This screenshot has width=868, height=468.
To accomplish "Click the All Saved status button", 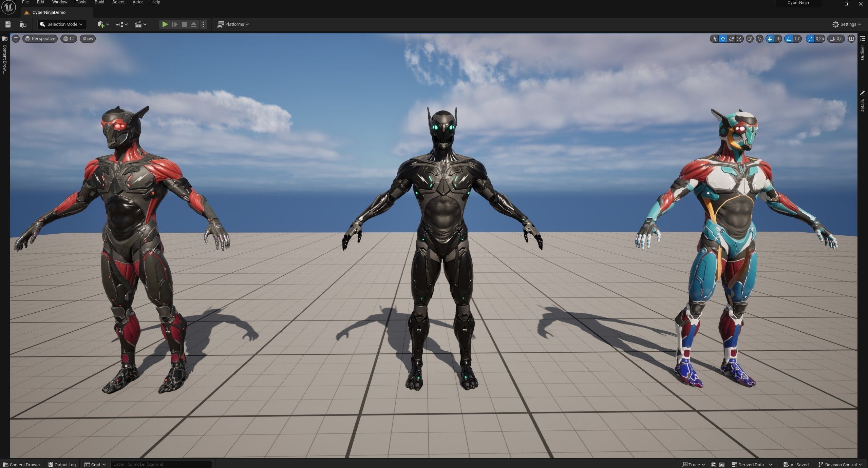I will click(796, 464).
